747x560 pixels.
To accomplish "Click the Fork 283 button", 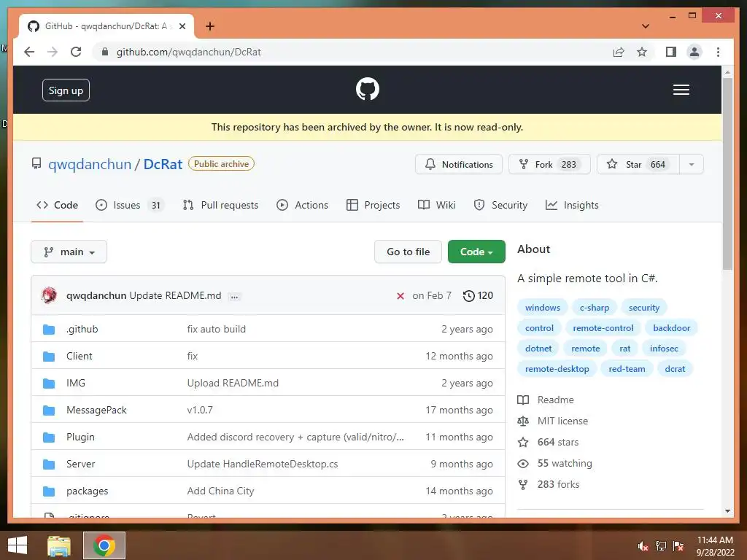I will click(549, 164).
